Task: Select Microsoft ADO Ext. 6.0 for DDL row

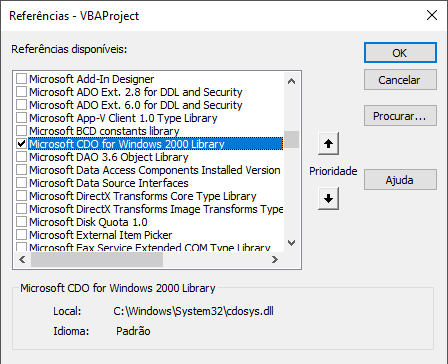Action: tap(136, 105)
